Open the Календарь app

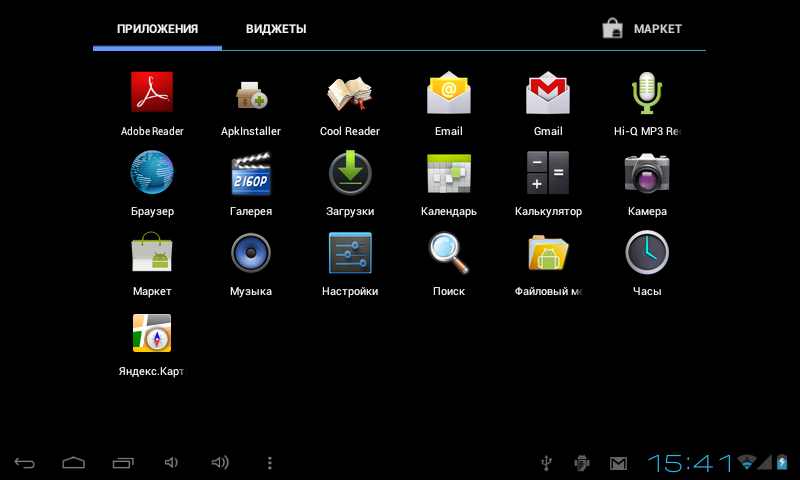[448, 173]
